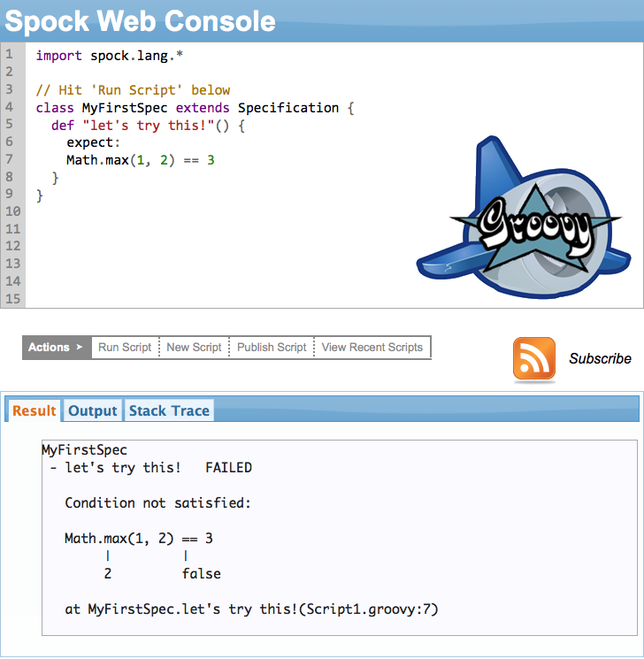Click the comment "// Hit 'Run Script' below"
644x659 pixels.
point(133,90)
